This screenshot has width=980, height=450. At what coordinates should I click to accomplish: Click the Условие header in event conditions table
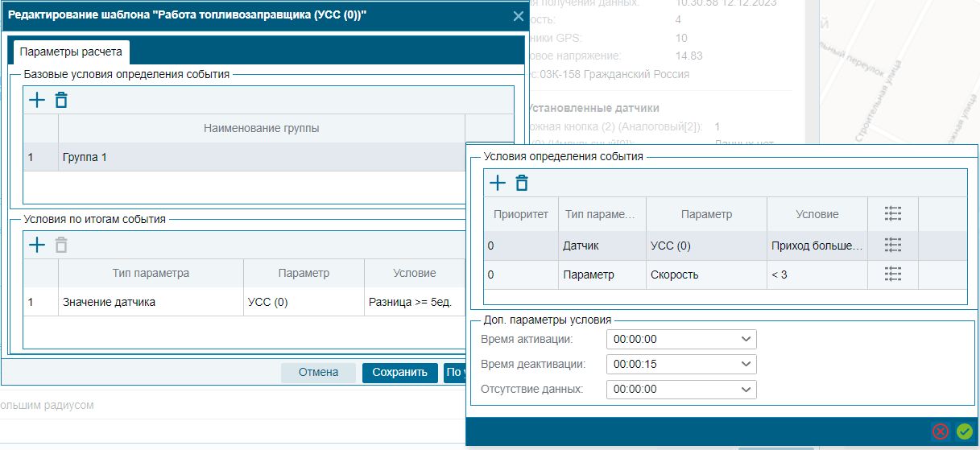point(817,214)
